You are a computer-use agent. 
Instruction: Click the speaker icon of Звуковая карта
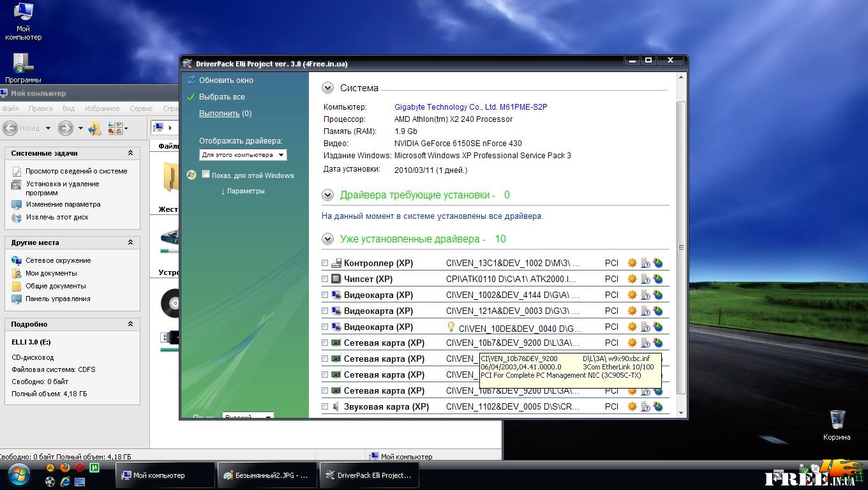click(336, 406)
